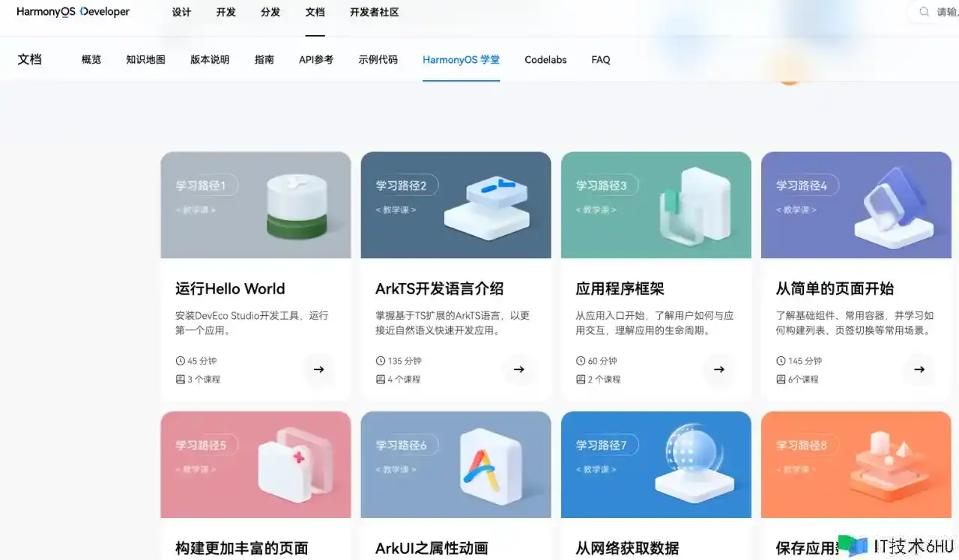Open the 学习路径3 cover image
The image size is (959, 560).
656,205
